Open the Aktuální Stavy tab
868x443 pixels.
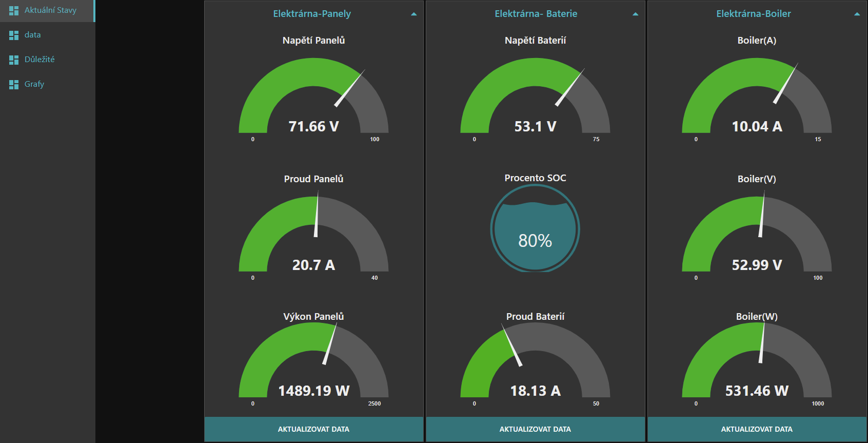pos(48,10)
